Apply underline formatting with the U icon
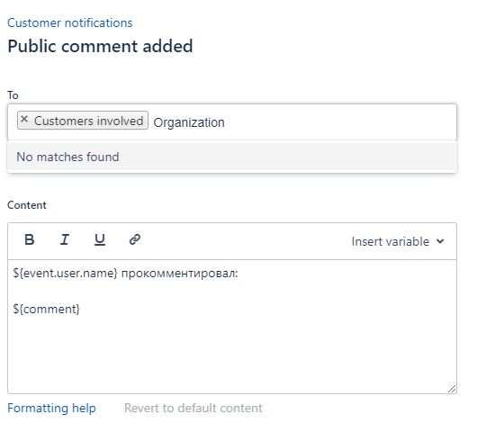 pyautogui.click(x=100, y=239)
